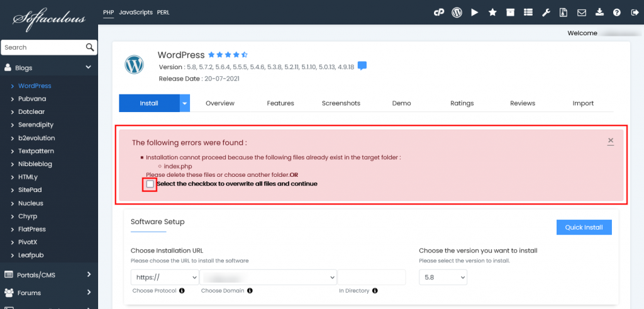Open the envelope email settings icon
The image size is (644, 309).
pos(582,13)
